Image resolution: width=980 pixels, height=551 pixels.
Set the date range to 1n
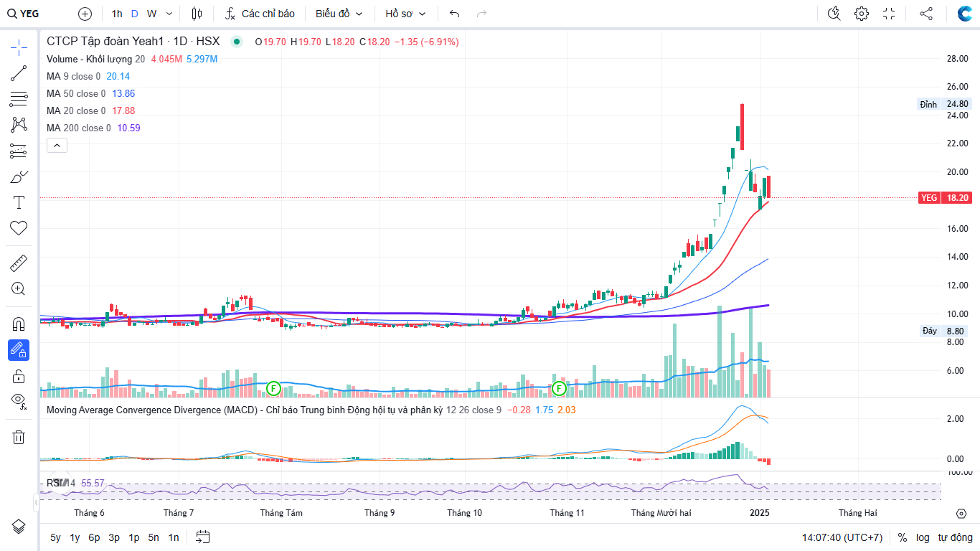pyautogui.click(x=174, y=537)
